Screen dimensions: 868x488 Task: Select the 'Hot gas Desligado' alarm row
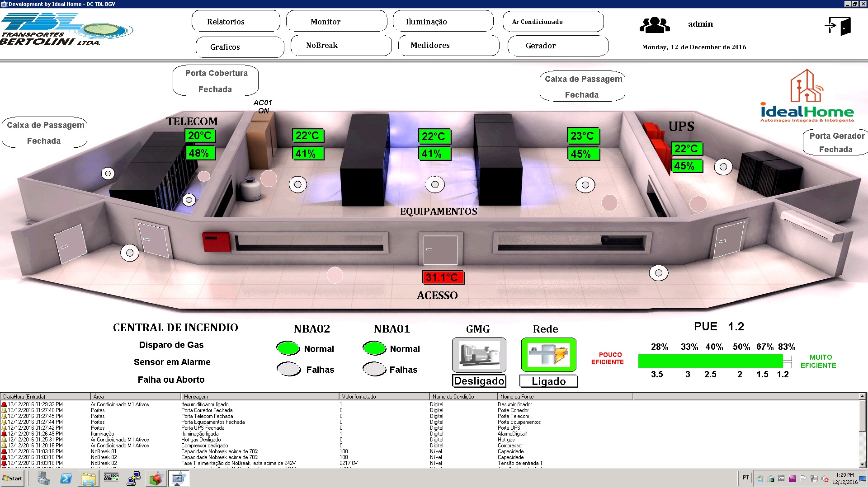tap(429, 440)
